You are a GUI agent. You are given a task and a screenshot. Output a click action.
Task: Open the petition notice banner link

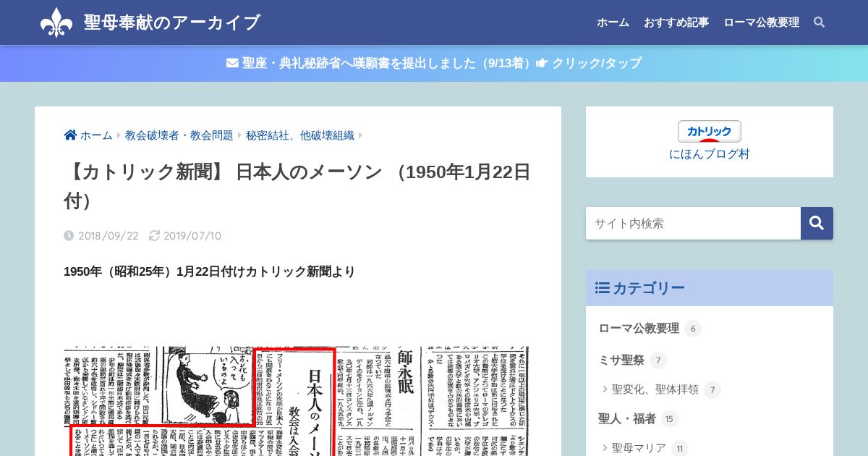click(x=434, y=63)
